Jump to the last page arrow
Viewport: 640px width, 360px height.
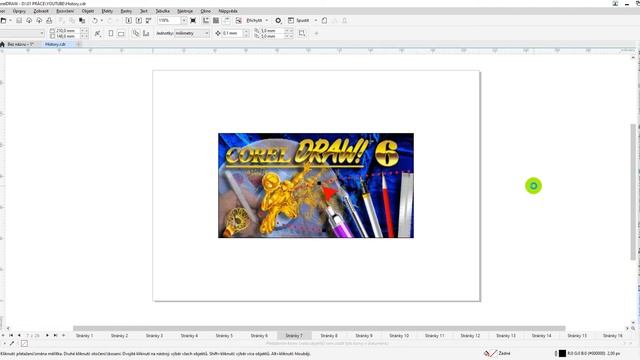[55, 336]
